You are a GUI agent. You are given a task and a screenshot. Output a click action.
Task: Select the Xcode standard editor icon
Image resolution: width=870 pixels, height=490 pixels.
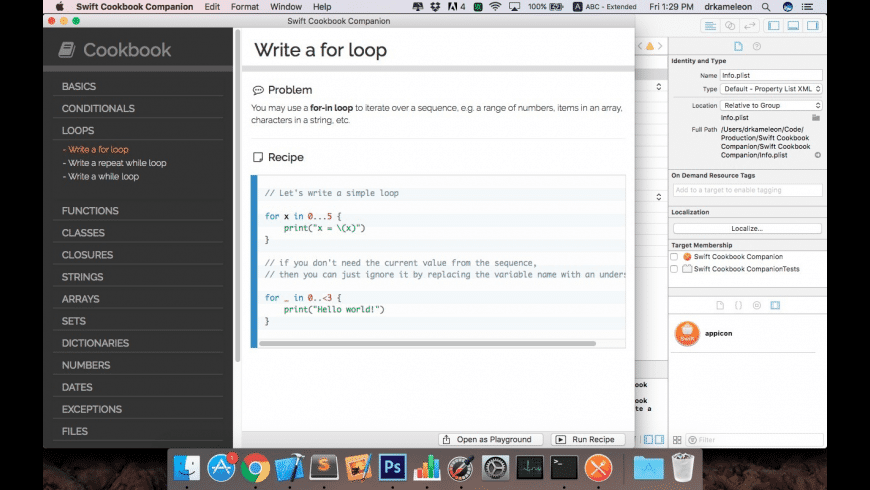pyautogui.click(x=710, y=26)
